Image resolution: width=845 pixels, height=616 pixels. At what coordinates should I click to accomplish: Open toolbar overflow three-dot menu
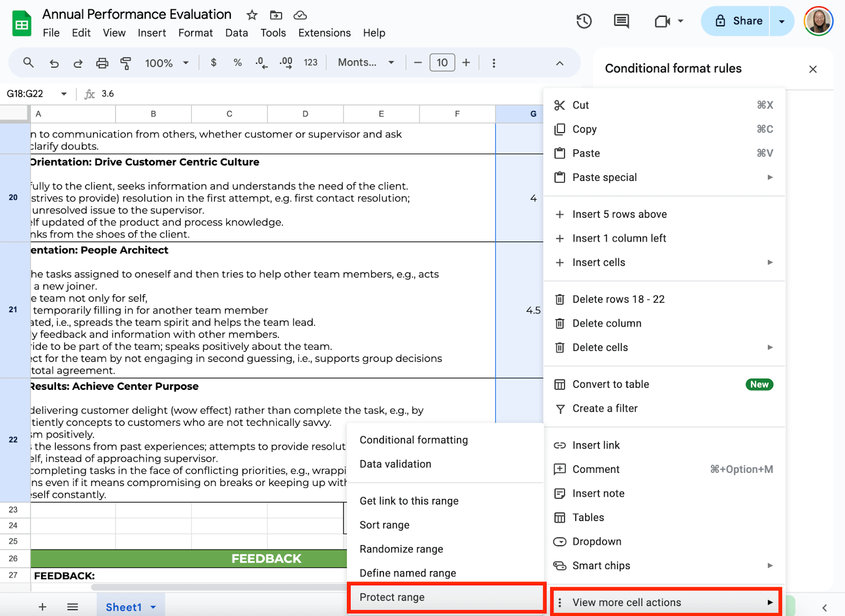(494, 63)
